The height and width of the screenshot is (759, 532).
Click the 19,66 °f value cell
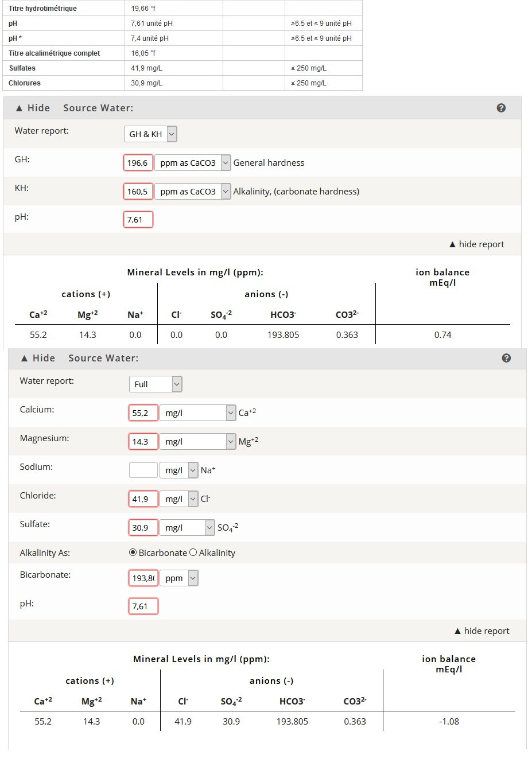(x=173, y=8)
